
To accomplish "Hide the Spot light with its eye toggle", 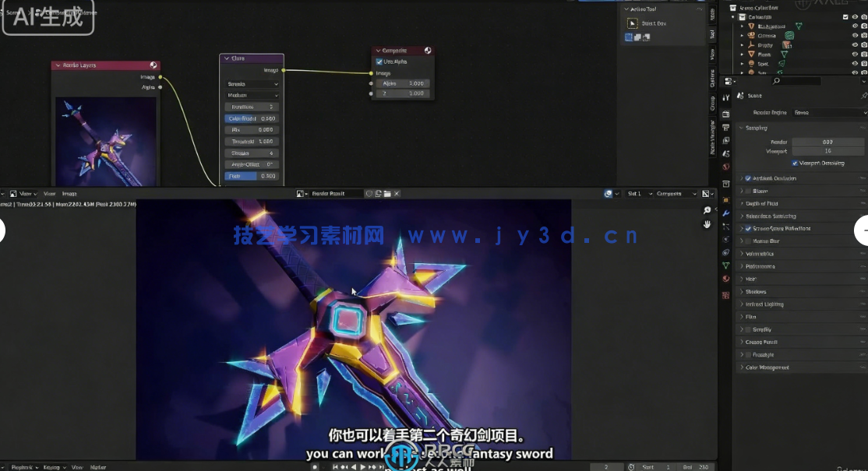I will click(855, 63).
